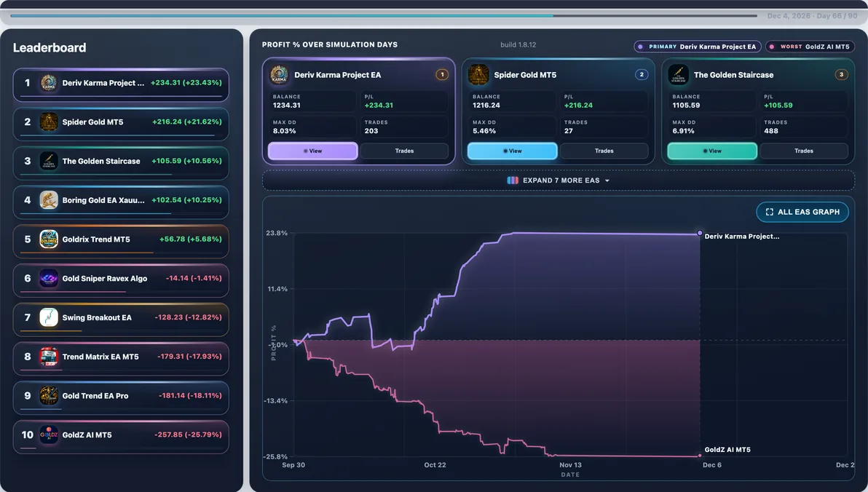Select leaderboard row 10 GoldZ AI MT5

(121, 437)
